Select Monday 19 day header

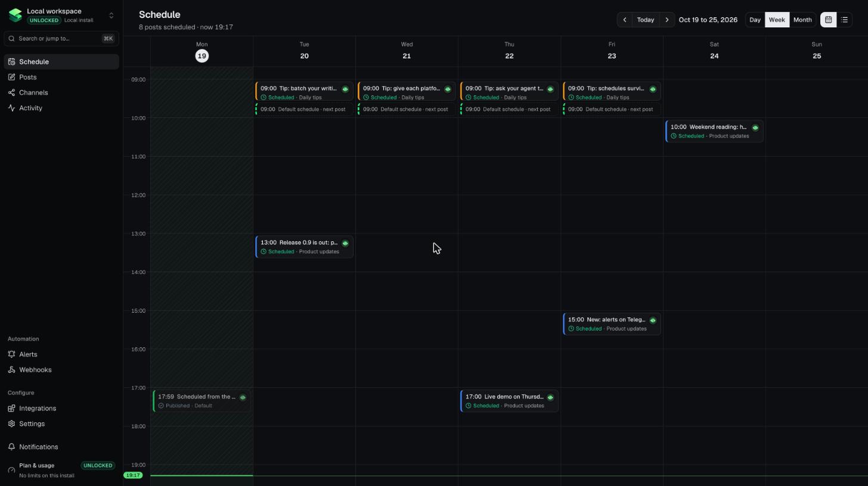(x=202, y=51)
